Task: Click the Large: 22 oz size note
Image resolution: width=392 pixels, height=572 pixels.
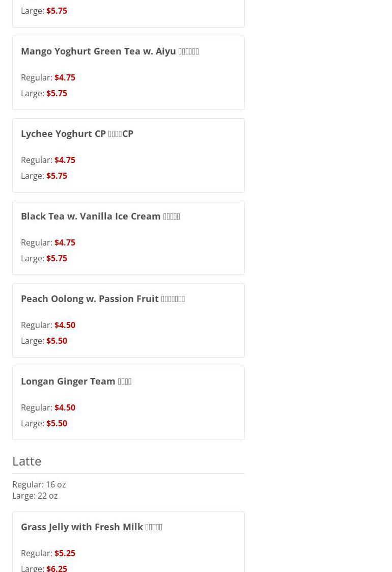Action: 35,496
